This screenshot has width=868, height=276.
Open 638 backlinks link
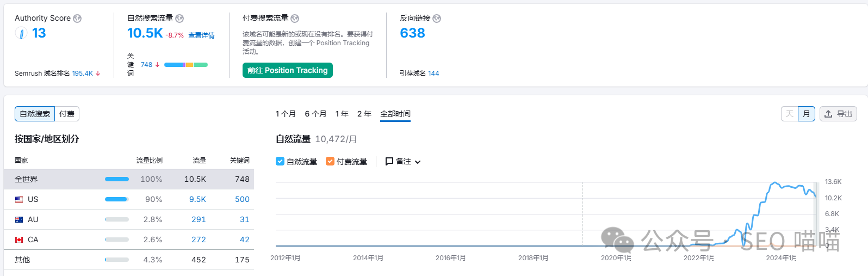coord(412,33)
